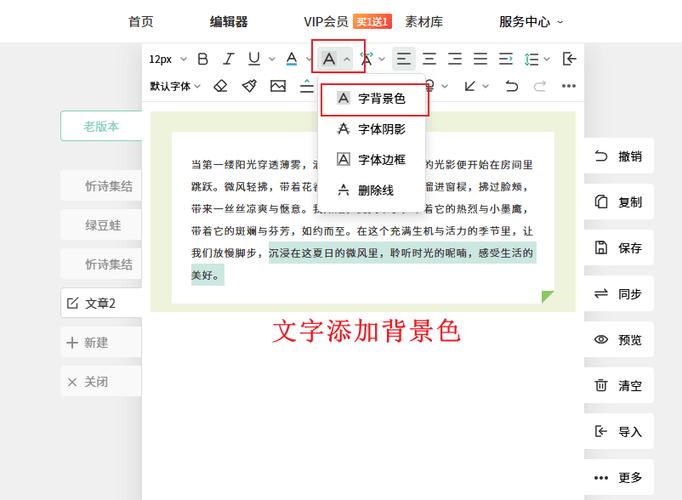The width and height of the screenshot is (682, 500).
Task: Click the text background A toolbar icon
Action: tap(329, 59)
